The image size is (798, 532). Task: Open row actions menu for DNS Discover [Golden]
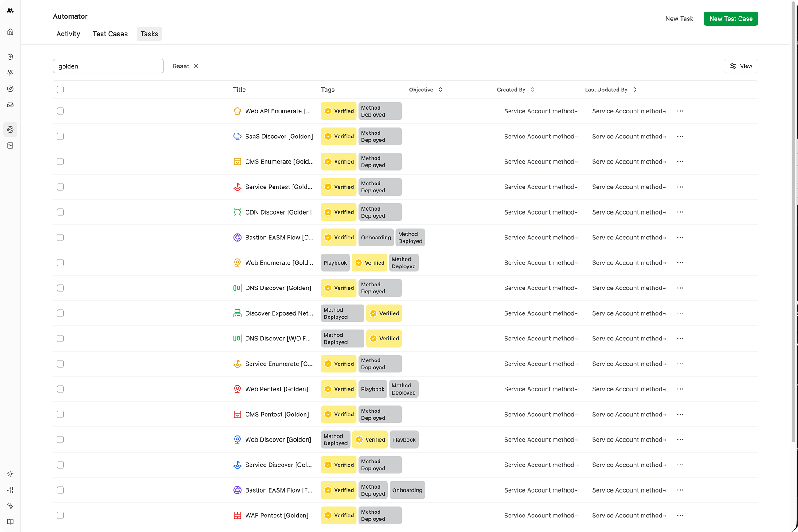pos(680,288)
